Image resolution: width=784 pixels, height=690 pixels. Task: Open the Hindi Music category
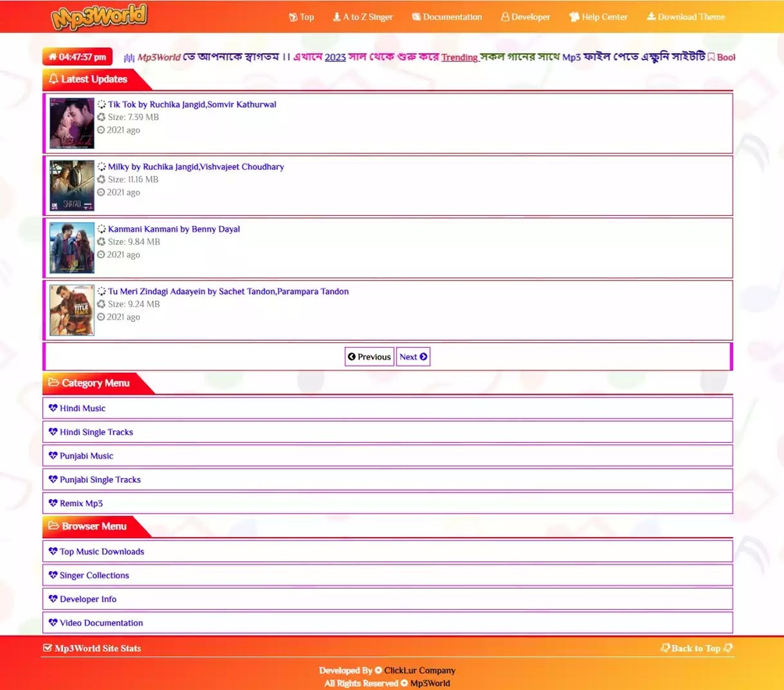[388, 409]
